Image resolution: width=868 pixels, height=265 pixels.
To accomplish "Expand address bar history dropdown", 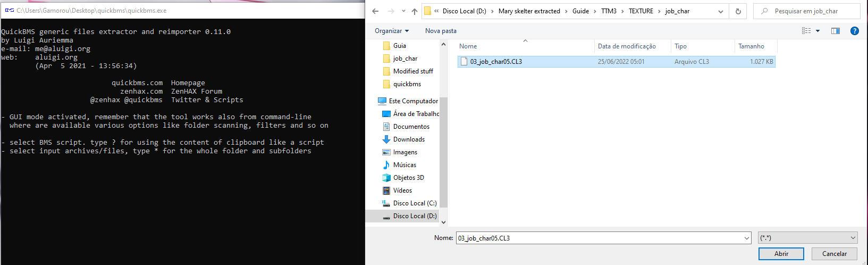I will tap(721, 11).
